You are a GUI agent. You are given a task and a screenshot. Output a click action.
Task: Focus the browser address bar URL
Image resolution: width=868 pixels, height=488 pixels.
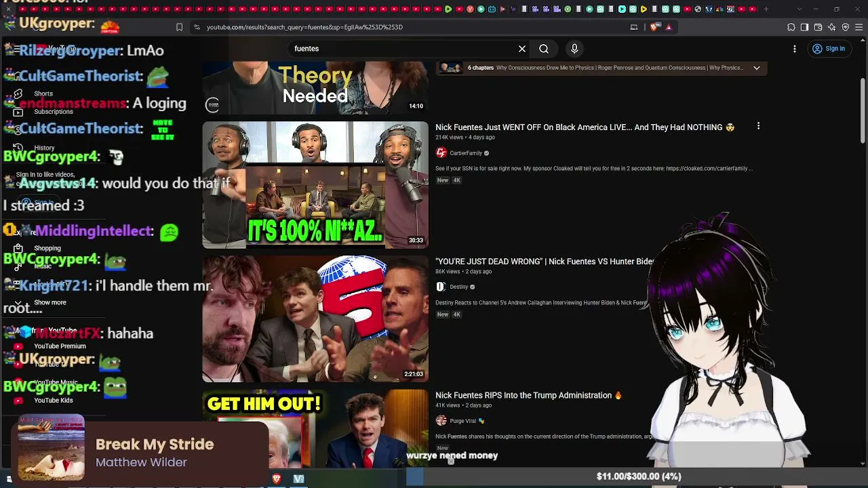[x=304, y=27]
